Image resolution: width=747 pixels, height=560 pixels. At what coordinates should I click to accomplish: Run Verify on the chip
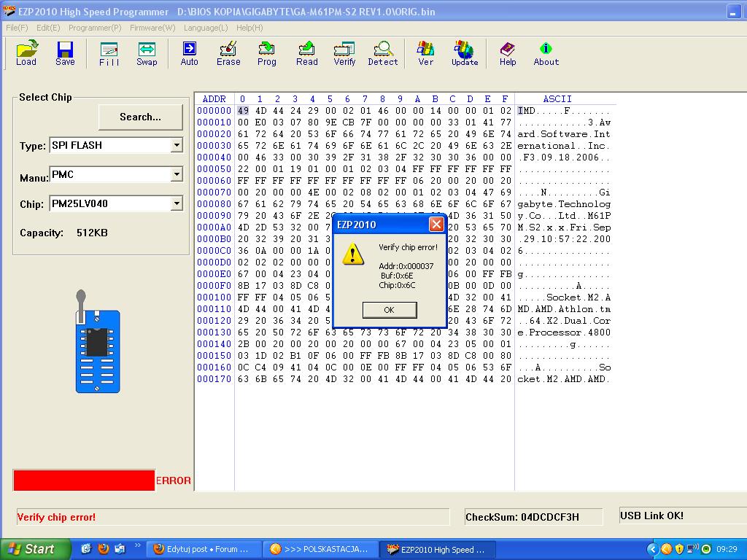tap(344, 52)
